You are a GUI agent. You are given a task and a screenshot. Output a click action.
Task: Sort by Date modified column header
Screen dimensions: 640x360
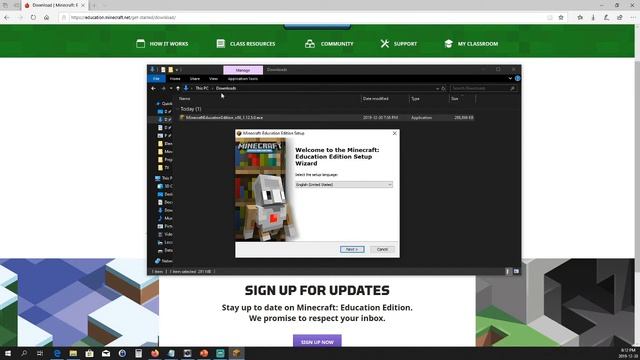tap(376, 99)
